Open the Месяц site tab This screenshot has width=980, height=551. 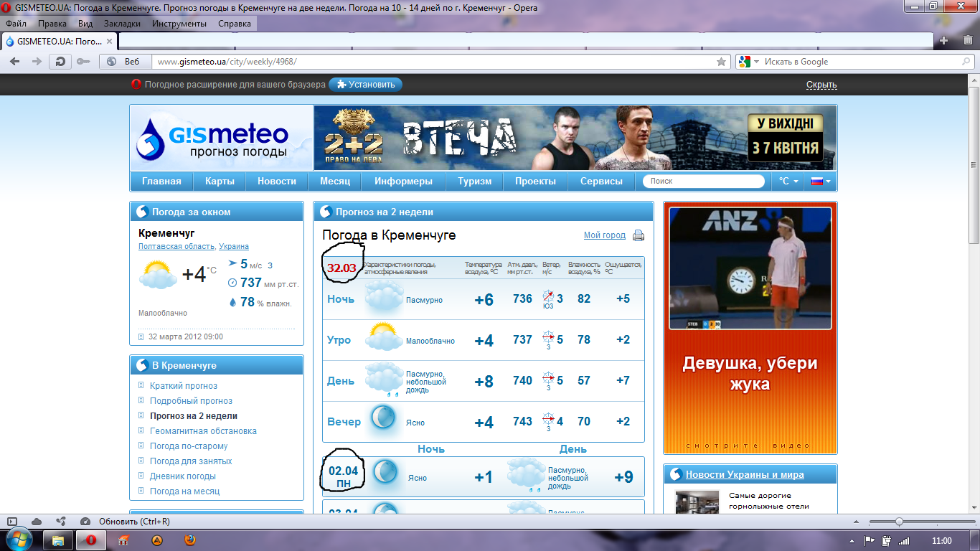[335, 182]
